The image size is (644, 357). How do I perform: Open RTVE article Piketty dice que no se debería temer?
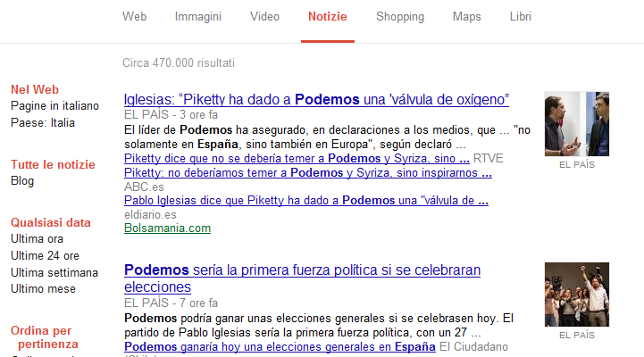coord(297,158)
